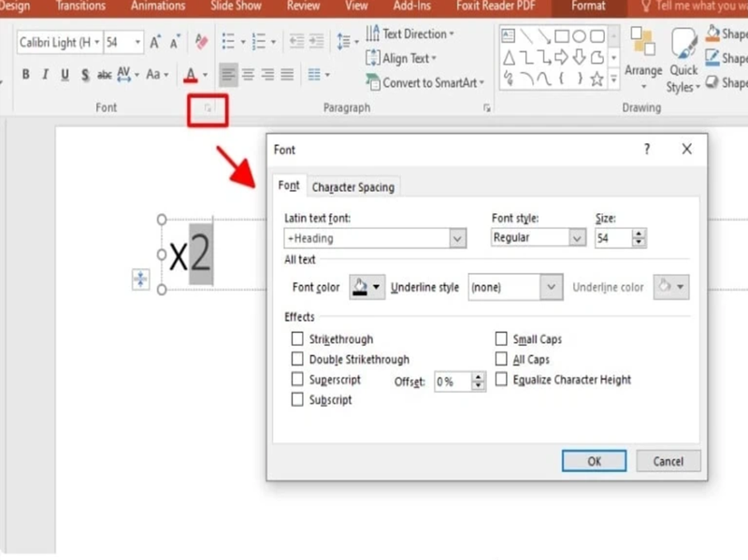This screenshot has width=748, height=560.
Task: Increase list indent level
Action: 316,41
